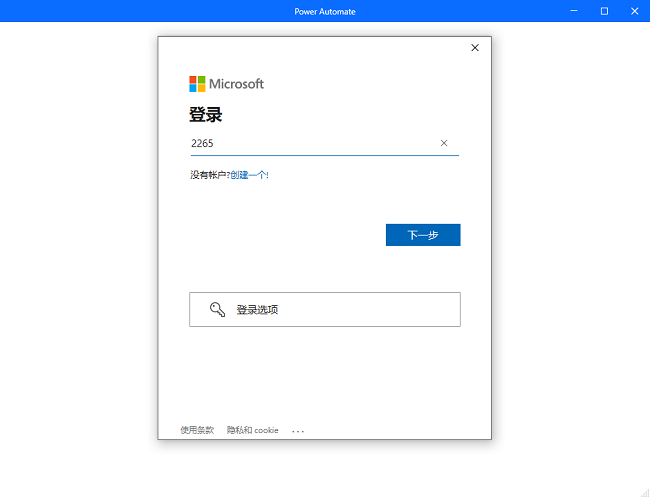Maximize the Power Automate window

604,11
